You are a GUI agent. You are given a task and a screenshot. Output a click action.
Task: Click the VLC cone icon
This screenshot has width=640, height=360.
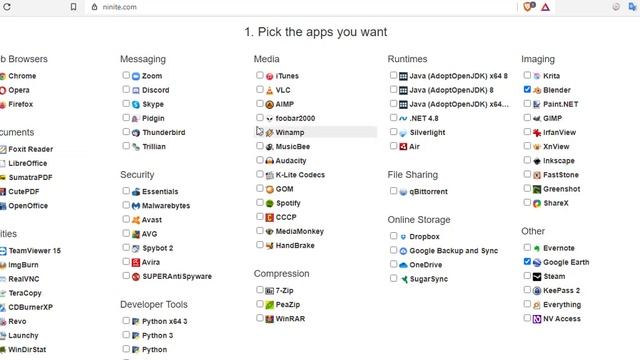click(x=269, y=90)
